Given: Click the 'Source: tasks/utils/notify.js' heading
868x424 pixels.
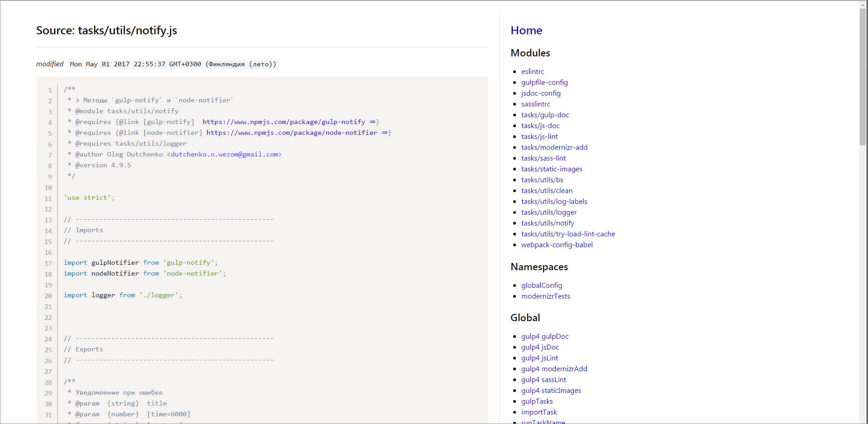Looking at the screenshot, I should pyautogui.click(x=107, y=30).
